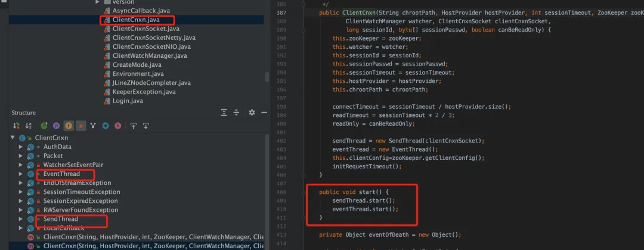The width and height of the screenshot is (644, 250).
Task: Expand the LocalCallback class node
Action: [x=20, y=228]
